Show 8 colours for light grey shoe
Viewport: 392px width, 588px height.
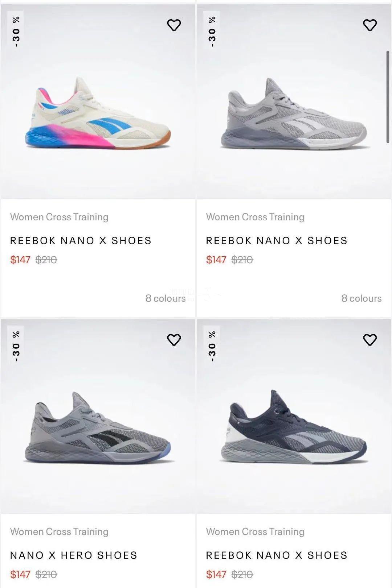pos(362,298)
